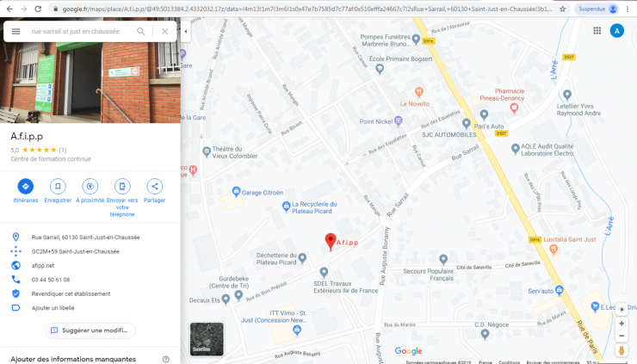
Task: Select the À proximité nearby icon
Action: click(90, 187)
